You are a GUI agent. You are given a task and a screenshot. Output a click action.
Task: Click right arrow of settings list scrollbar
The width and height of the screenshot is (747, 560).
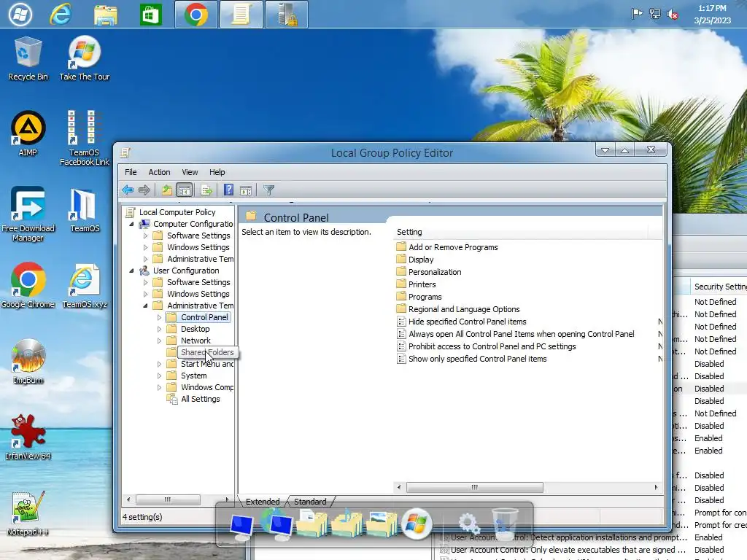coord(656,487)
